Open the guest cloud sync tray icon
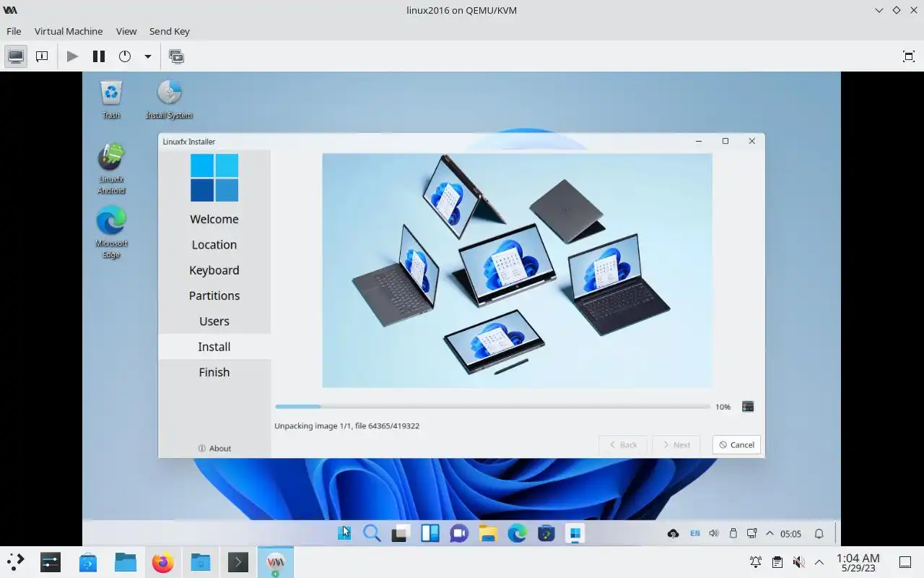Image resolution: width=924 pixels, height=578 pixels. tap(673, 534)
